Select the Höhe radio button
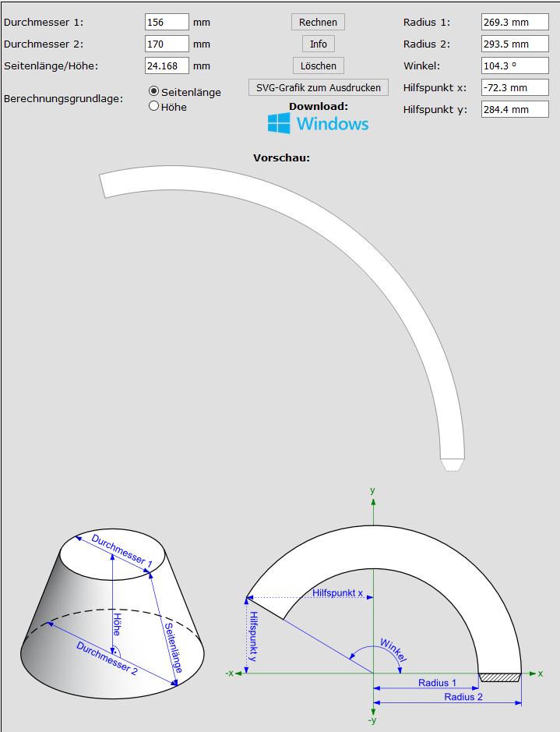 [154, 106]
